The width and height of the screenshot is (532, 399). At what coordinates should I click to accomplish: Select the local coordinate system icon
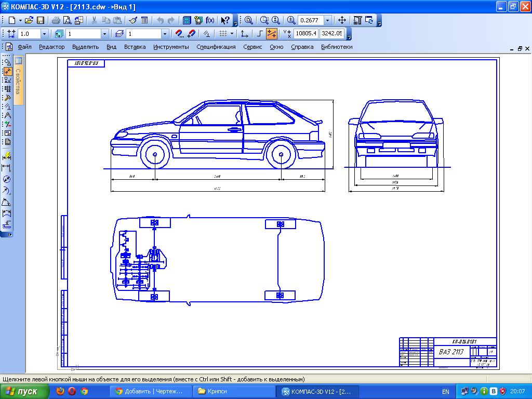pos(244,34)
